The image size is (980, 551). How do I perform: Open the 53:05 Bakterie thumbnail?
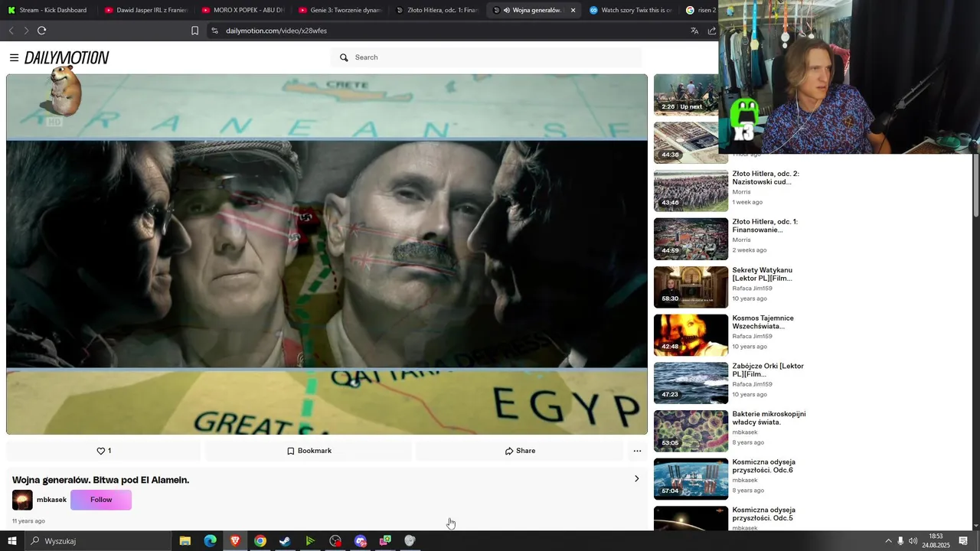pos(691,431)
